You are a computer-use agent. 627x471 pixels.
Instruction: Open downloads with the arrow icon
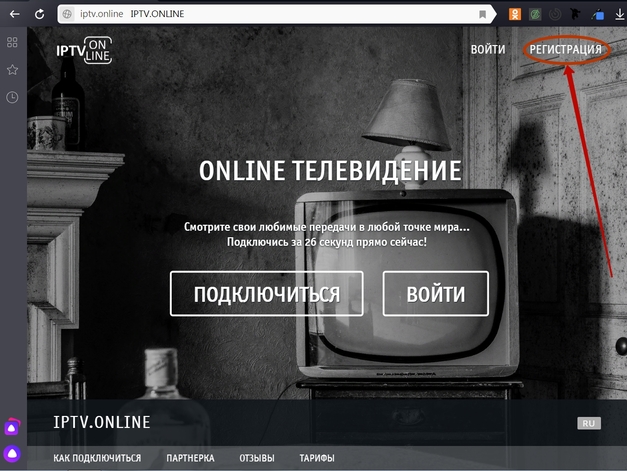click(619, 14)
